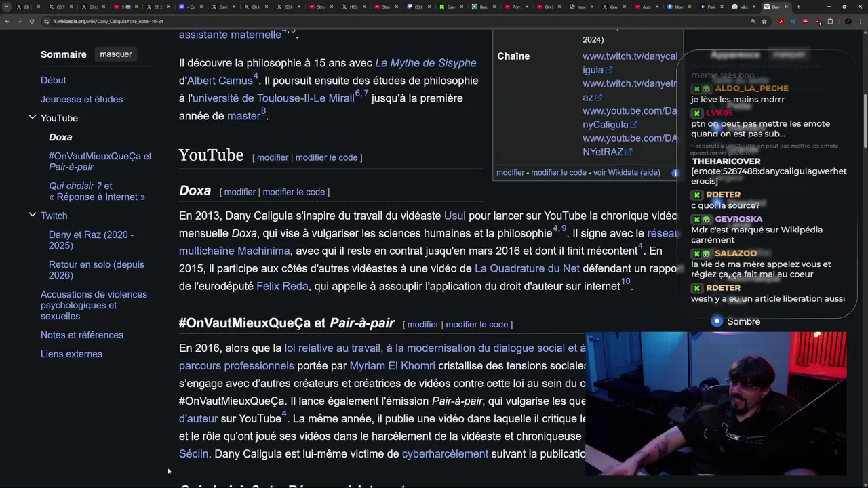Close the active Wikipedia tab
This screenshot has width=868, height=488.
[x=786, y=7]
